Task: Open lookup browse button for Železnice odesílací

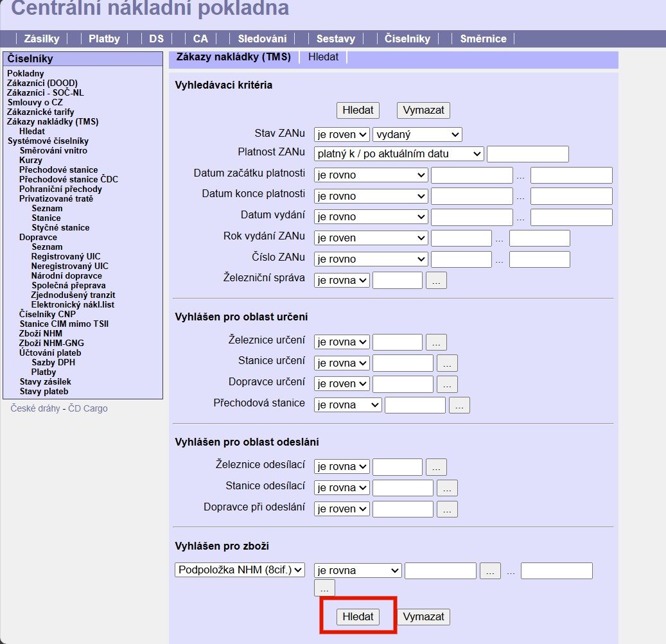Action: [x=435, y=467]
